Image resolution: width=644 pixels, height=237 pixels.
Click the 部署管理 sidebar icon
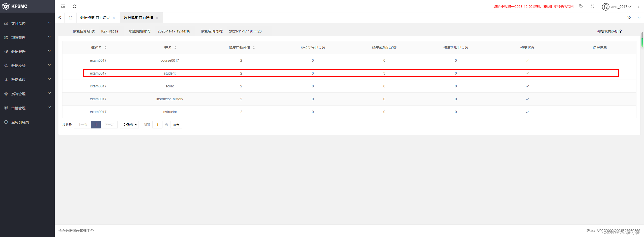click(x=6, y=38)
